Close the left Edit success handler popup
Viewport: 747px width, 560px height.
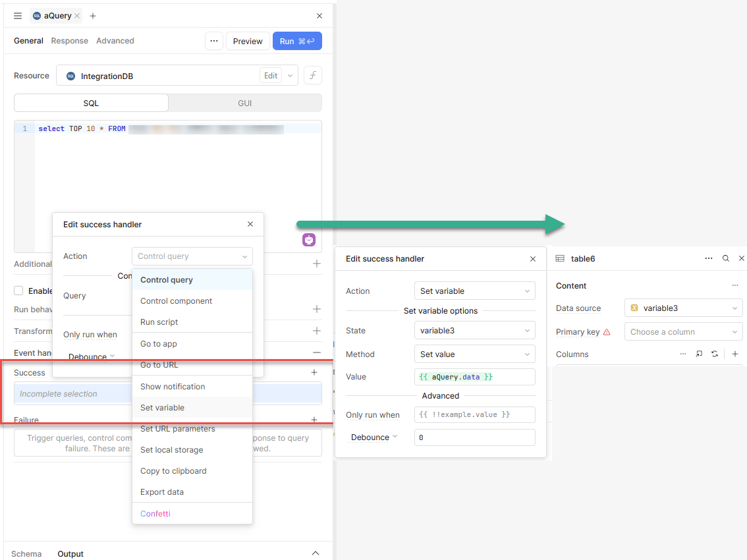pyautogui.click(x=250, y=224)
